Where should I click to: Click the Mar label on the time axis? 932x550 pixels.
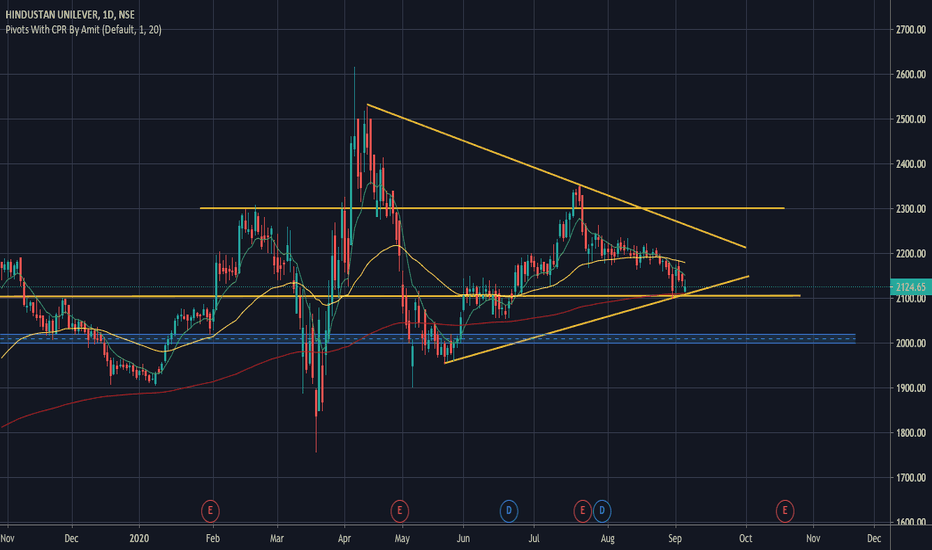[x=277, y=538]
